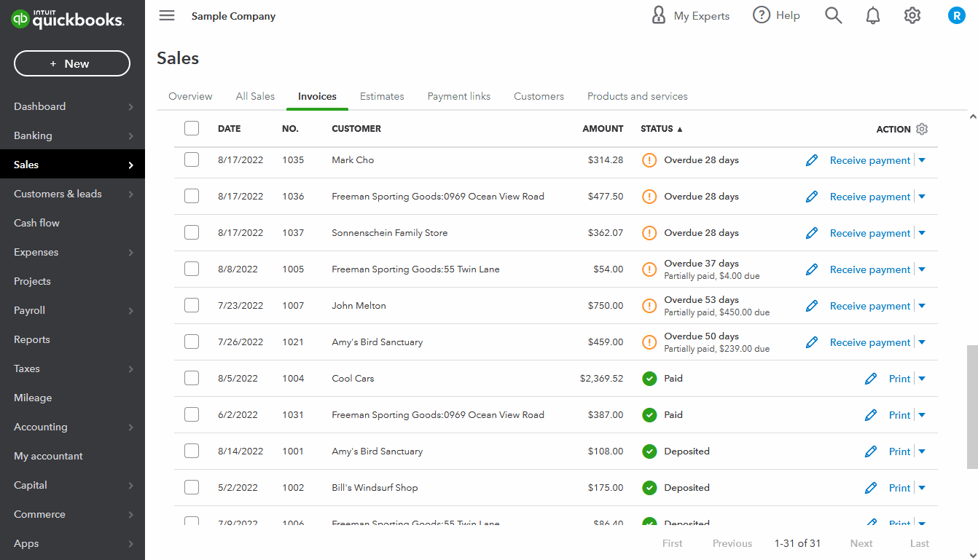Edit invoice 1021 using pencil icon
This screenshot has width=978, height=560.
coord(812,342)
